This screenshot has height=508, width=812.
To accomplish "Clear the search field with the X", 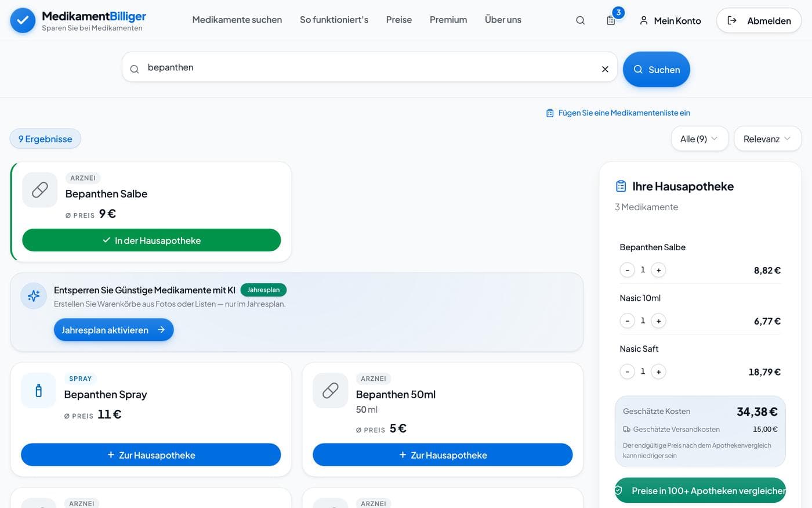I will coord(605,69).
